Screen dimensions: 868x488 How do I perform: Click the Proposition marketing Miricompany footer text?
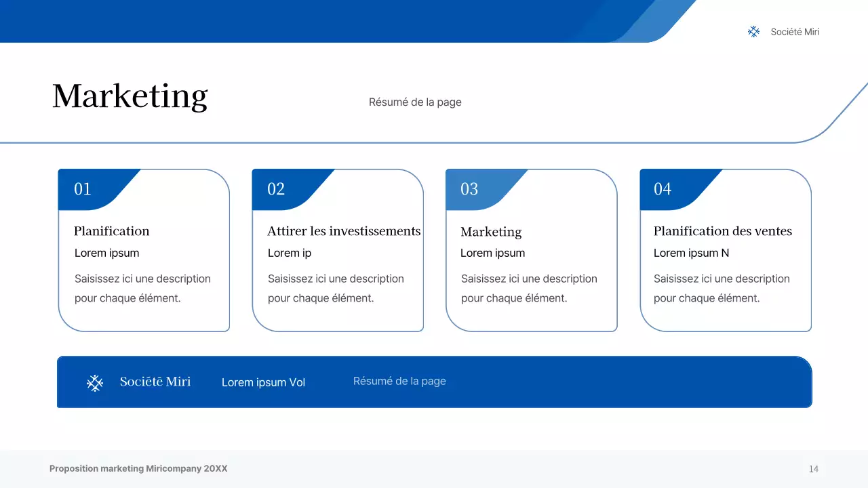tap(138, 468)
